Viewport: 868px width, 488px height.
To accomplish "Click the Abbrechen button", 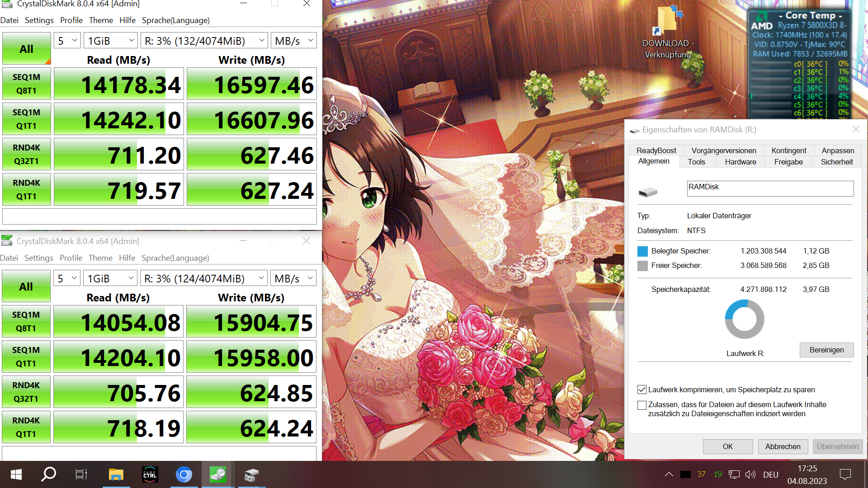I will 783,446.
